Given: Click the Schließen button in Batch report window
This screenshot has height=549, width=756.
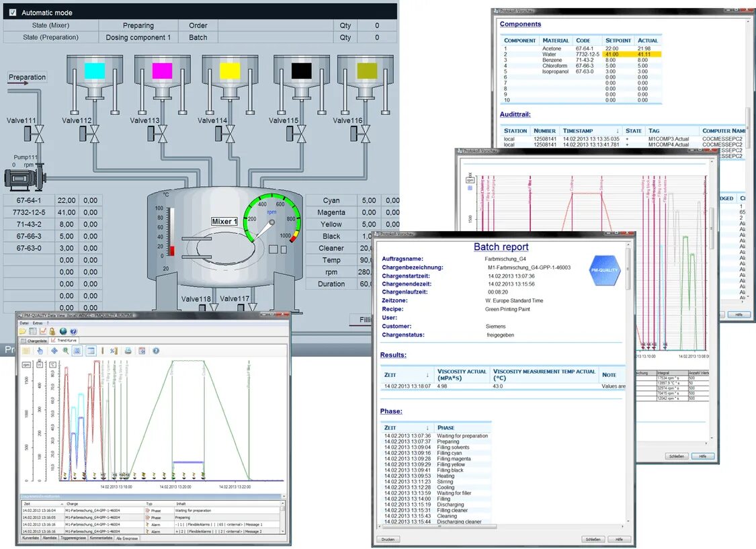Looking at the screenshot, I should [593, 540].
